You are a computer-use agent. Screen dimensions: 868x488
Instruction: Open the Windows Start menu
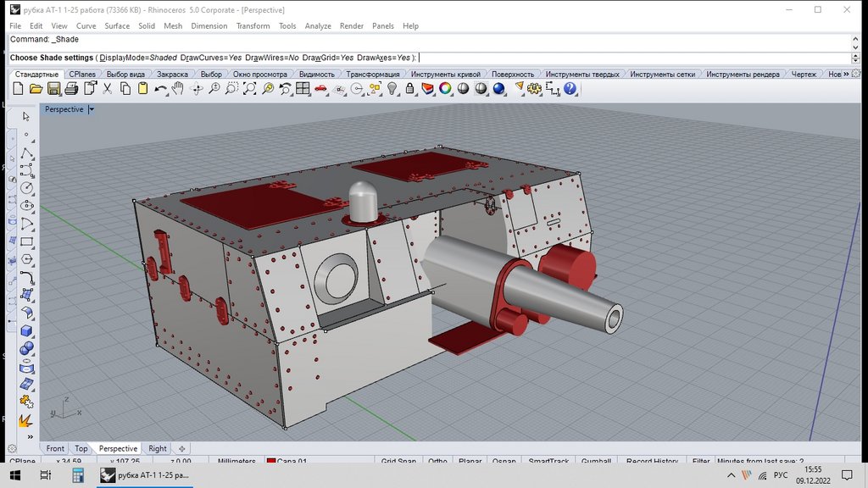click(15, 475)
